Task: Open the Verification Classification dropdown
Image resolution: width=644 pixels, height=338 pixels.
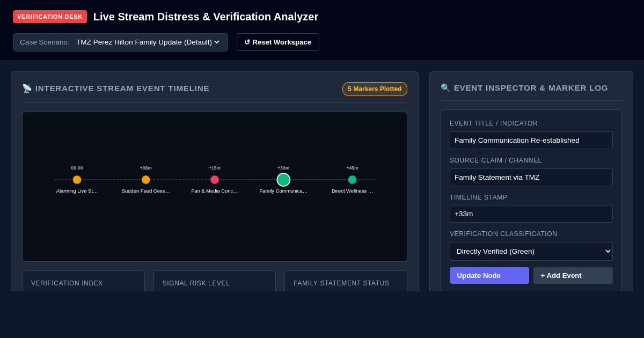Action: (531, 251)
